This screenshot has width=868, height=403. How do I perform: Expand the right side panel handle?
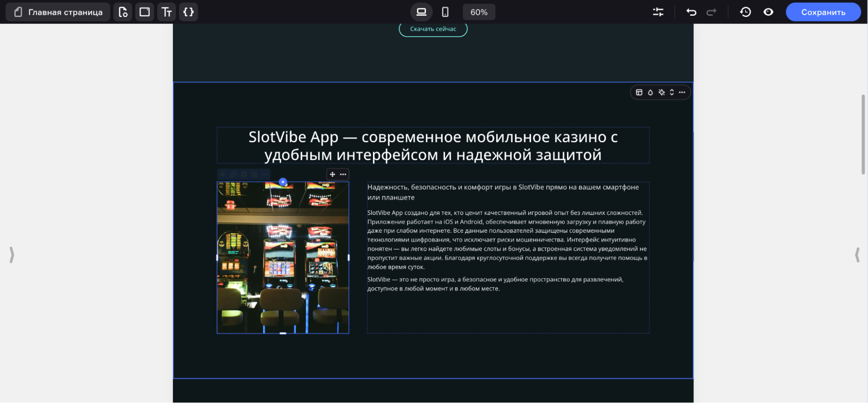click(857, 255)
